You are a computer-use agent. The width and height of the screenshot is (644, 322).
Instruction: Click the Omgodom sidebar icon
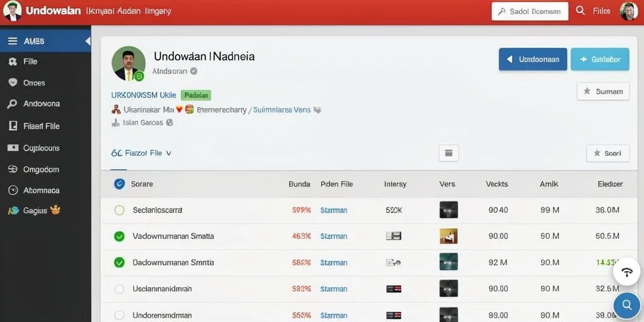click(13, 169)
